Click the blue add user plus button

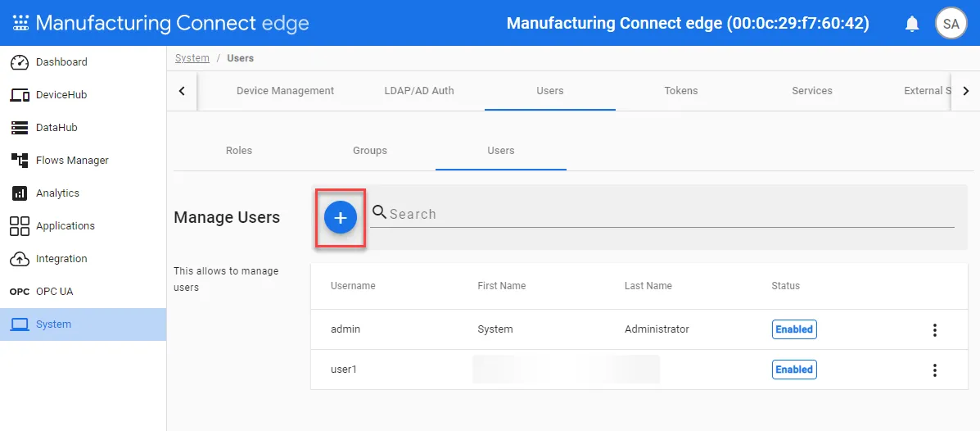click(340, 218)
